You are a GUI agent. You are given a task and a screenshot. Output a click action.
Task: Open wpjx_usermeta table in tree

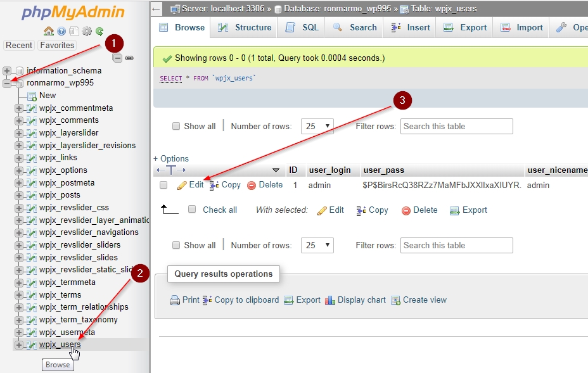67,332
